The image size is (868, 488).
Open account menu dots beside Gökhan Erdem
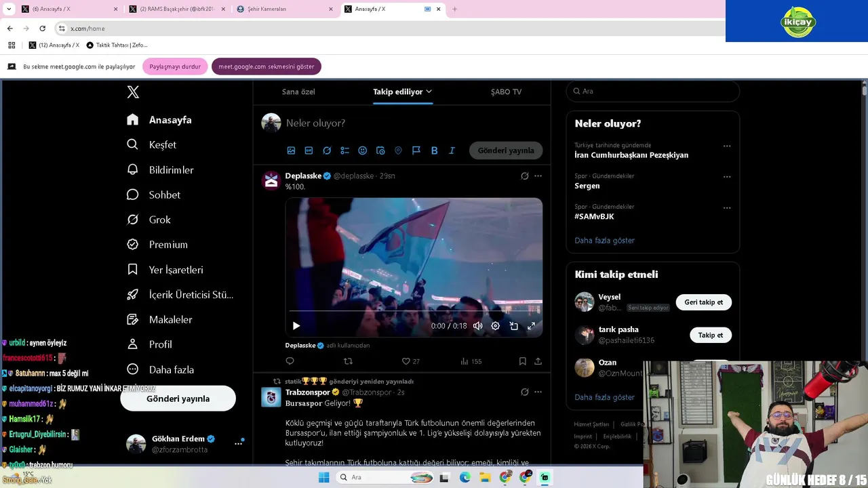point(238,444)
